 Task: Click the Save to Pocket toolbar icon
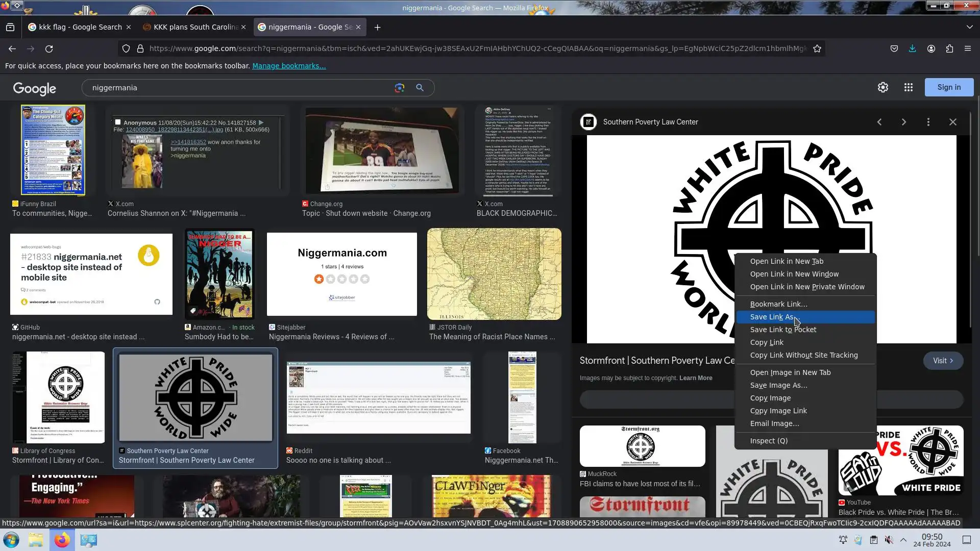pyautogui.click(x=894, y=48)
